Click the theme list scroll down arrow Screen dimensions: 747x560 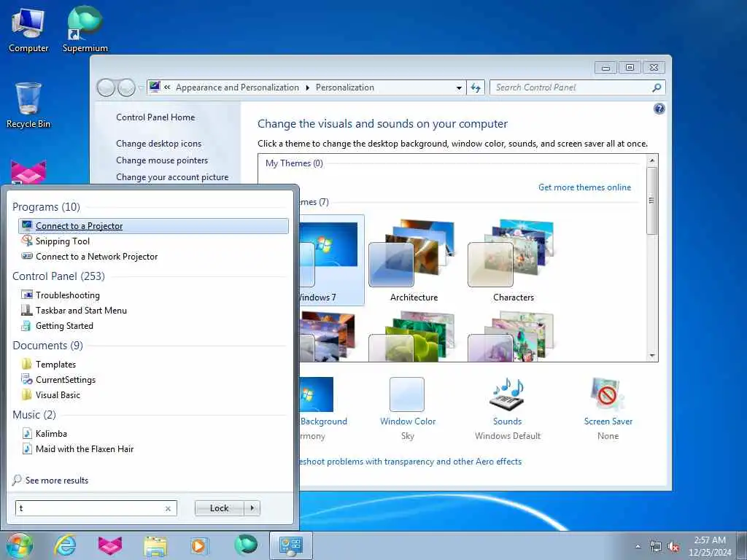tap(652, 356)
